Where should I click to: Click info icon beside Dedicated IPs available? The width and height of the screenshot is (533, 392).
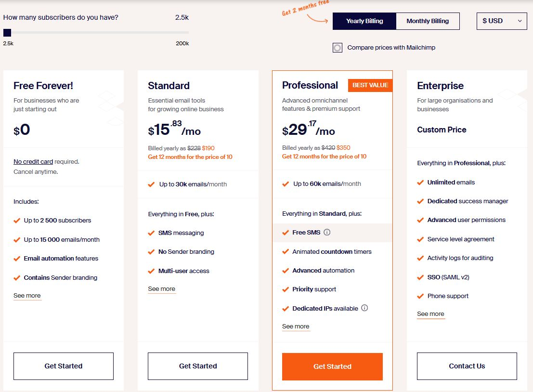(x=364, y=308)
